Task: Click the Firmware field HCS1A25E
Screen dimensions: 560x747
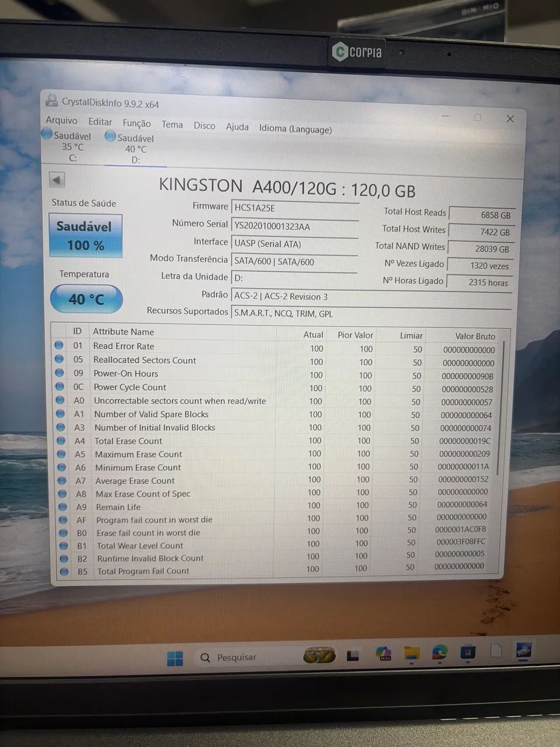Action: point(295,208)
